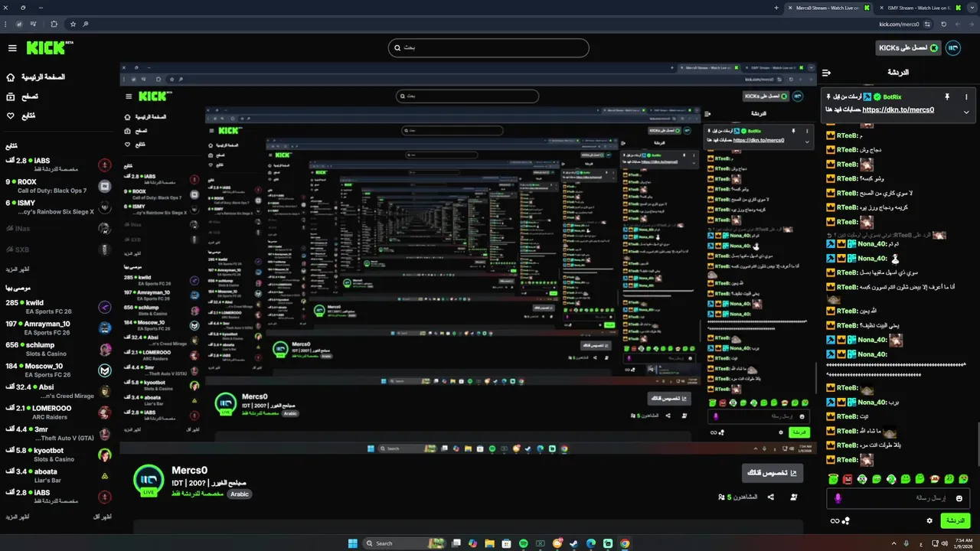980x551 pixels.
Task: Open Steam from the taskbar
Action: pyautogui.click(x=573, y=543)
